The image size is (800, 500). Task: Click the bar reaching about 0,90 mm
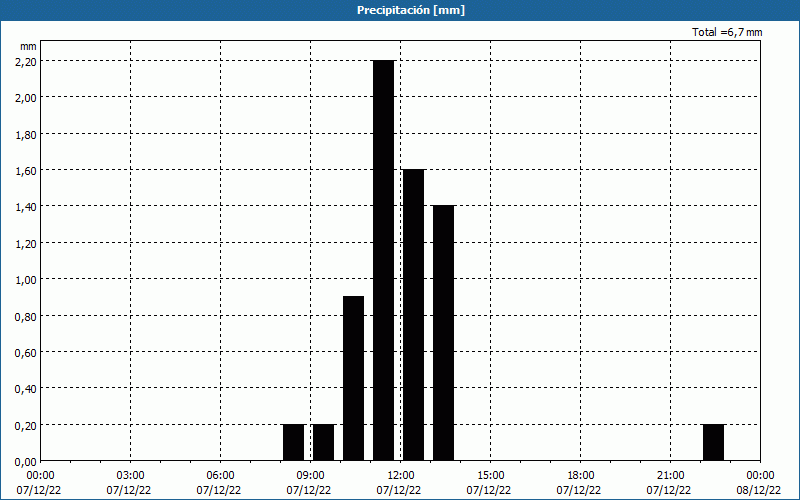click(x=354, y=379)
